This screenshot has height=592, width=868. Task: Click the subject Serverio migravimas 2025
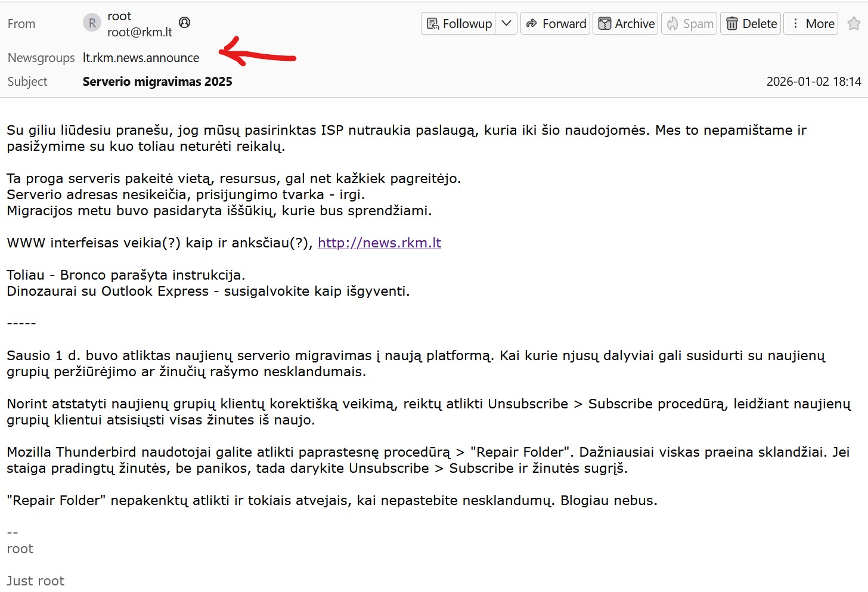click(x=157, y=82)
